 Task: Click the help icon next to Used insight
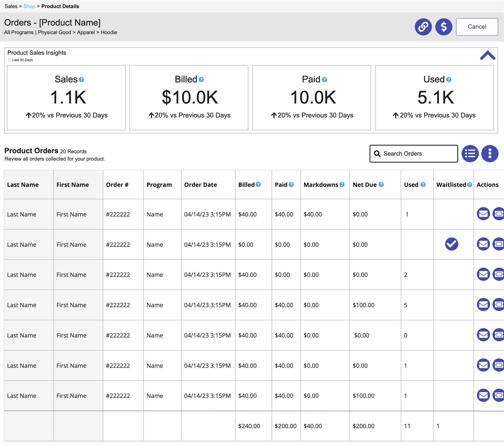449,80
